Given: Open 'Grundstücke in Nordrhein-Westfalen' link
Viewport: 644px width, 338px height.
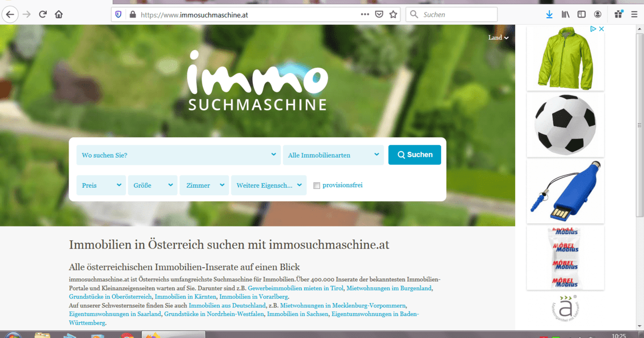Looking at the screenshot, I should tap(214, 314).
